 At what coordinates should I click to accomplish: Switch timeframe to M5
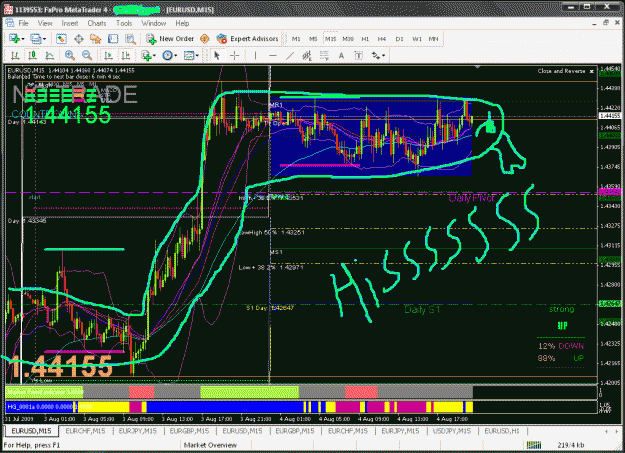(x=313, y=39)
